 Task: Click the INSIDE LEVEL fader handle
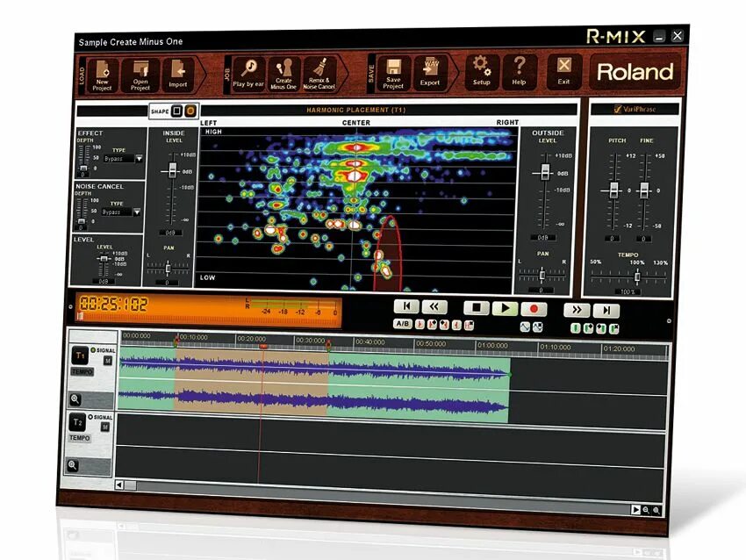pos(172,170)
